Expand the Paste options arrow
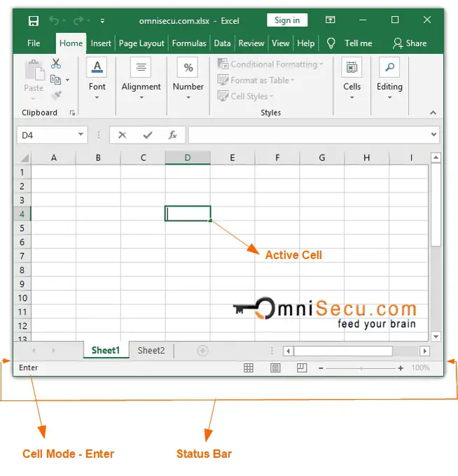 [x=33, y=99]
